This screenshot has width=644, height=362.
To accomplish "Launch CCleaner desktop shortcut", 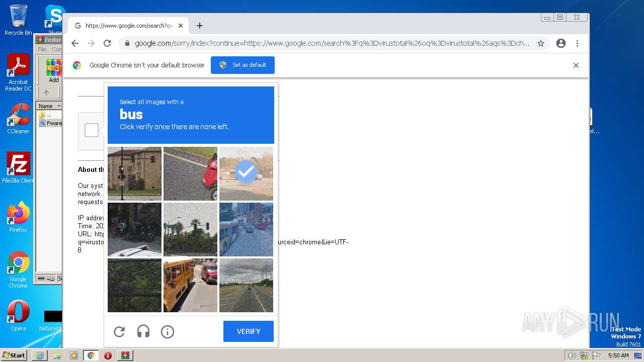I will [x=18, y=119].
